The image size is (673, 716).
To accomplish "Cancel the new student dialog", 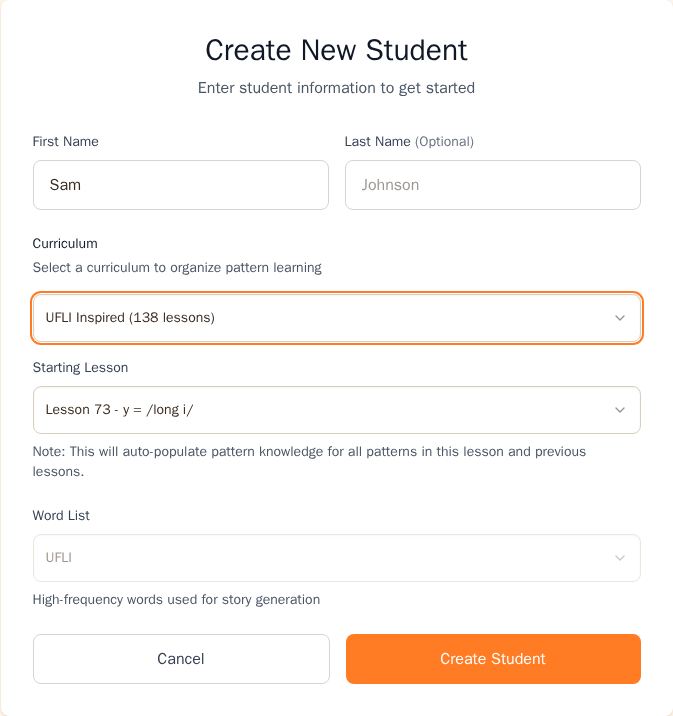I will tap(181, 659).
